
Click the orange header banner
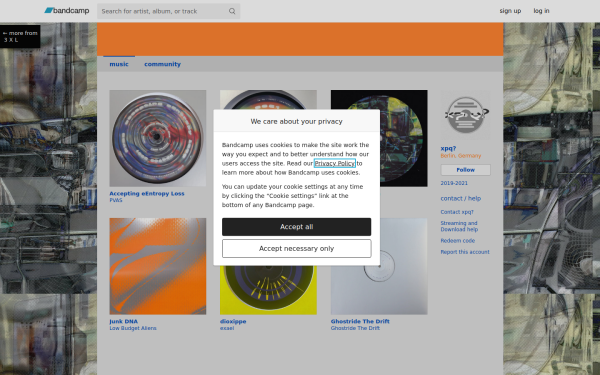(x=300, y=39)
